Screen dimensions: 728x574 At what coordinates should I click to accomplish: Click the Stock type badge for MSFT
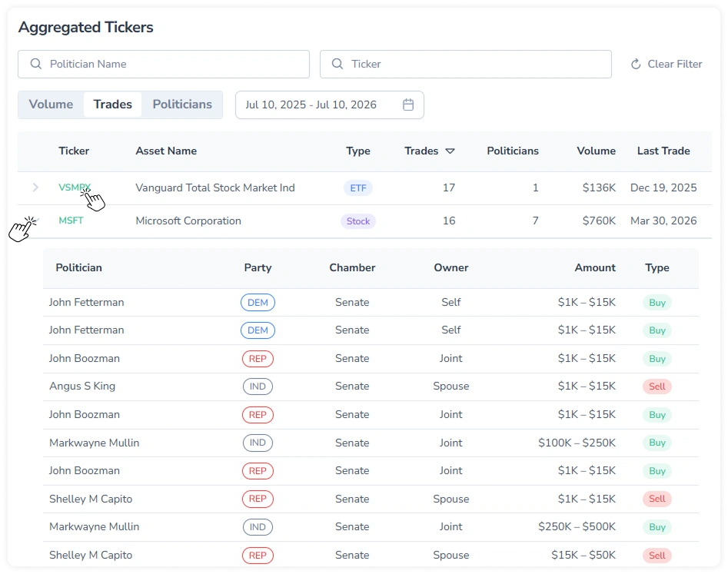pos(358,221)
